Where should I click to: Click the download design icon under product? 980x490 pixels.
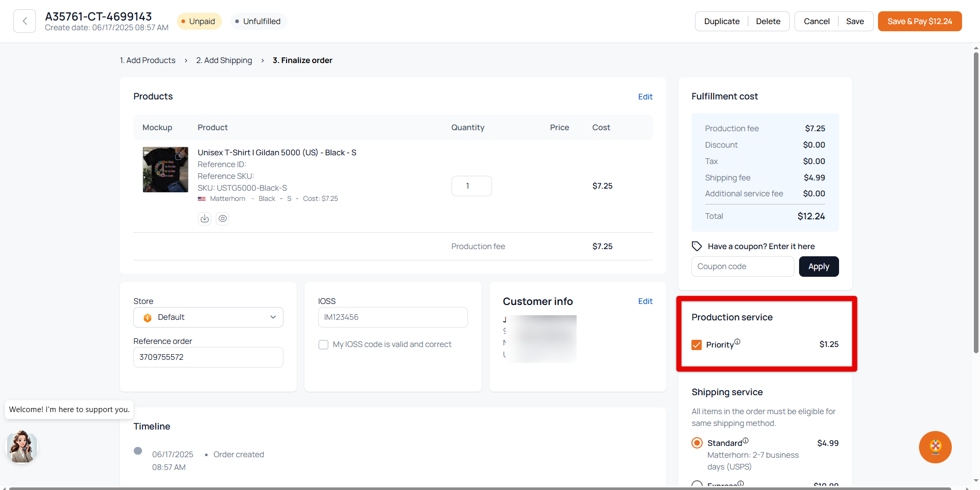pos(205,219)
